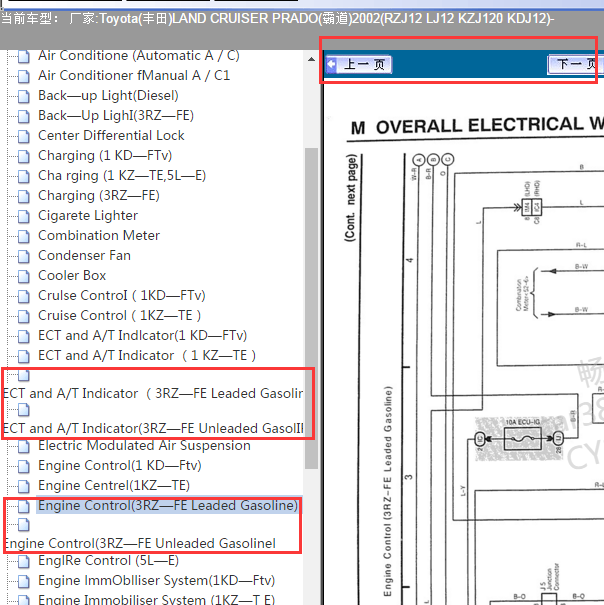Open ECT and A/T Indicator 3RZ—FE Leaded Gasoline

click(153, 394)
